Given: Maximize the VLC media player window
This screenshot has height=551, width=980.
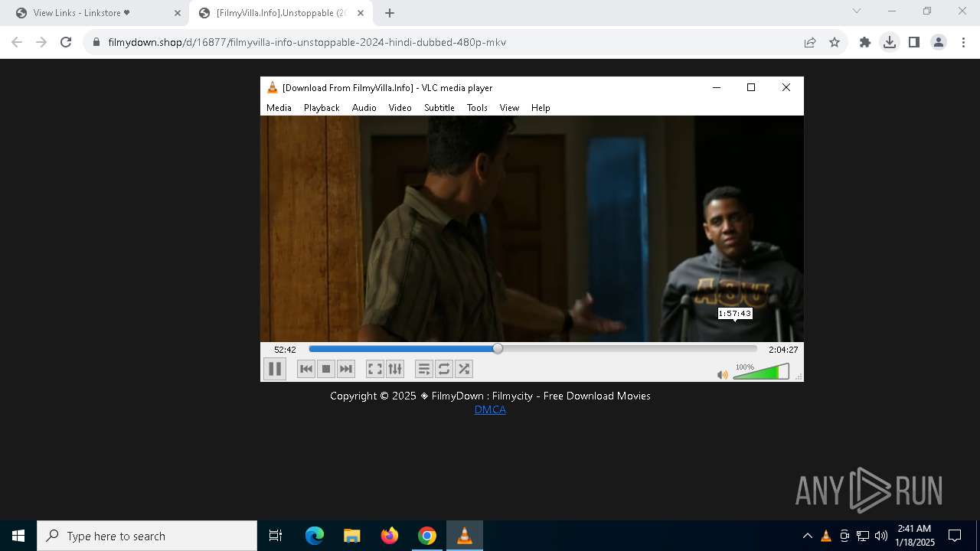Looking at the screenshot, I should (751, 87).
